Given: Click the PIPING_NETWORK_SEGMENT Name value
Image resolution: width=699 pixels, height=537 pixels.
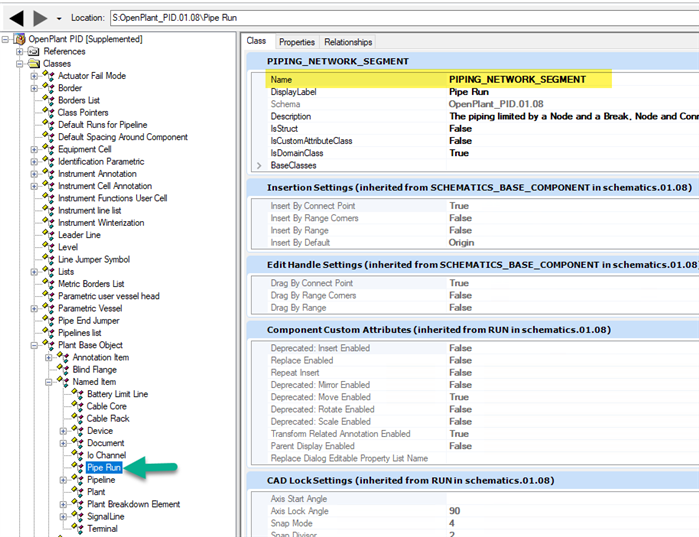Looking at the screenshot, I should tap(517, 79).
